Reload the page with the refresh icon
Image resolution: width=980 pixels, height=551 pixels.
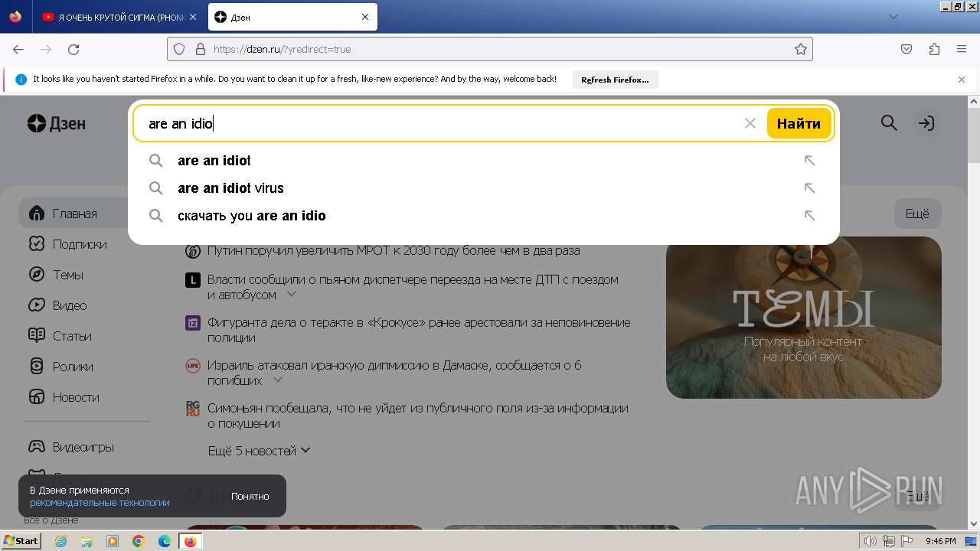(x=73, y=49)
